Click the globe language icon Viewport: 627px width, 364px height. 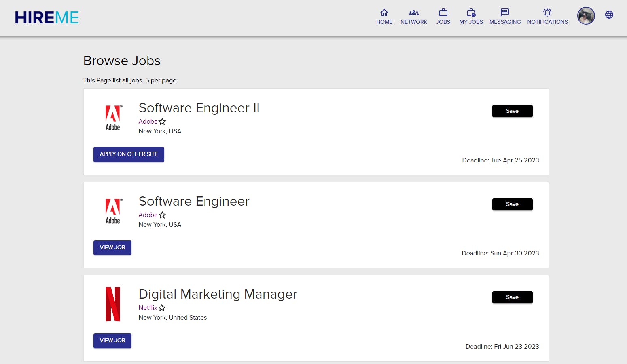pyautogui.click(x=609, y=15)
